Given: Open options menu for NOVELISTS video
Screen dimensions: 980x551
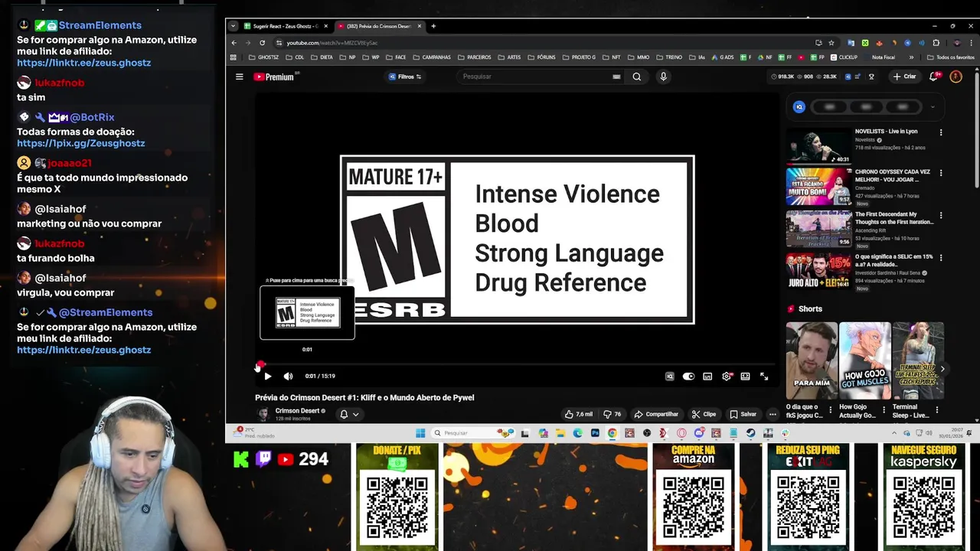Looking at the screenshot, I should (941, 132).
